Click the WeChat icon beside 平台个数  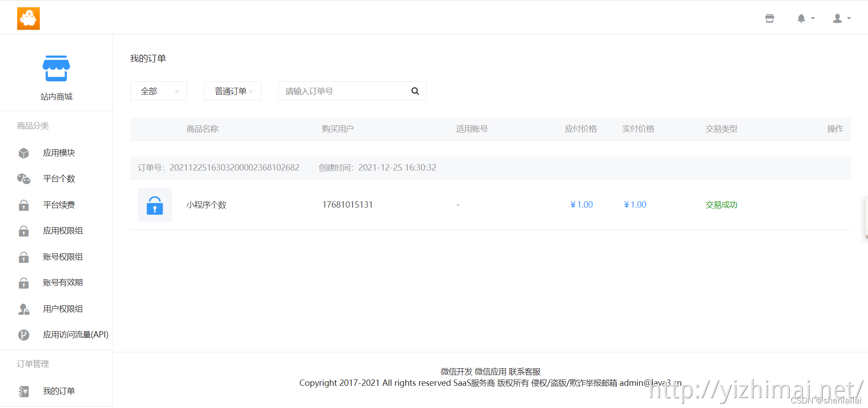24,179
